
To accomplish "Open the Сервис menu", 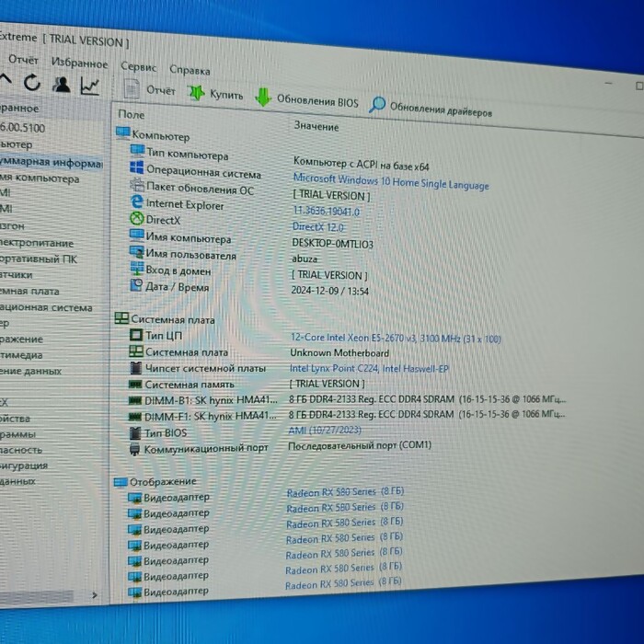I will (138, 66).
